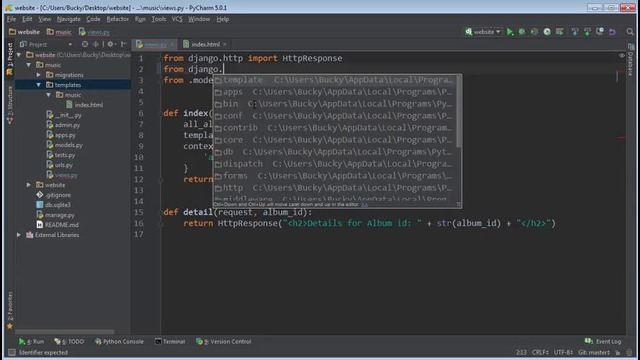Run with coverage icon in toolbar

point(534,32)
